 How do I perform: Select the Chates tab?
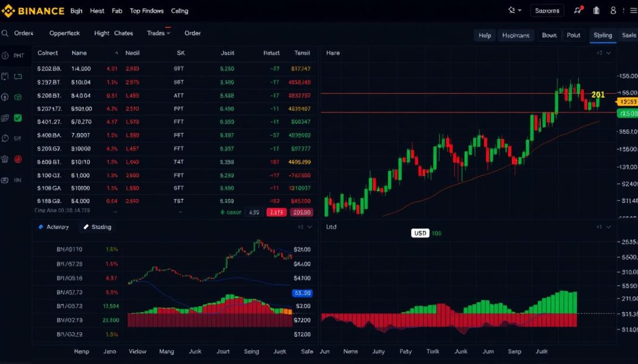[x=123, y=34]
